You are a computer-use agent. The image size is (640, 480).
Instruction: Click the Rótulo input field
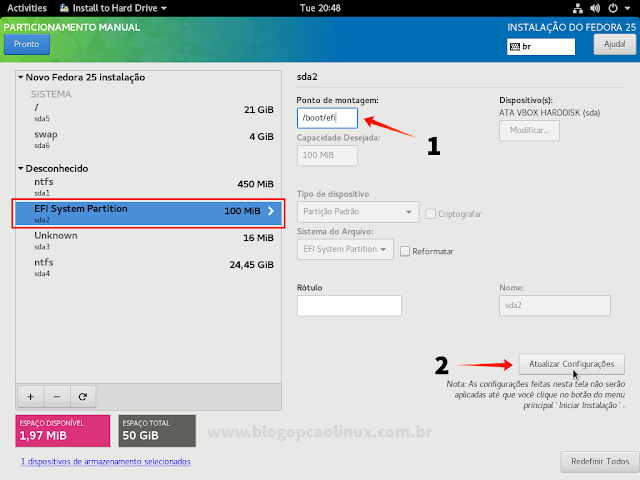349,306
